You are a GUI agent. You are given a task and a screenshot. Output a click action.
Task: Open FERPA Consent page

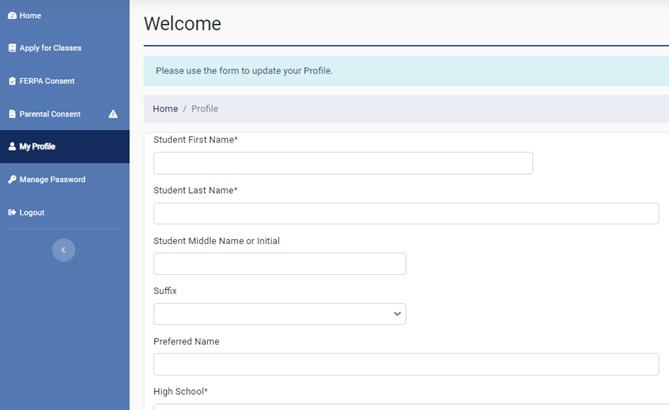[x=64, y=81]
